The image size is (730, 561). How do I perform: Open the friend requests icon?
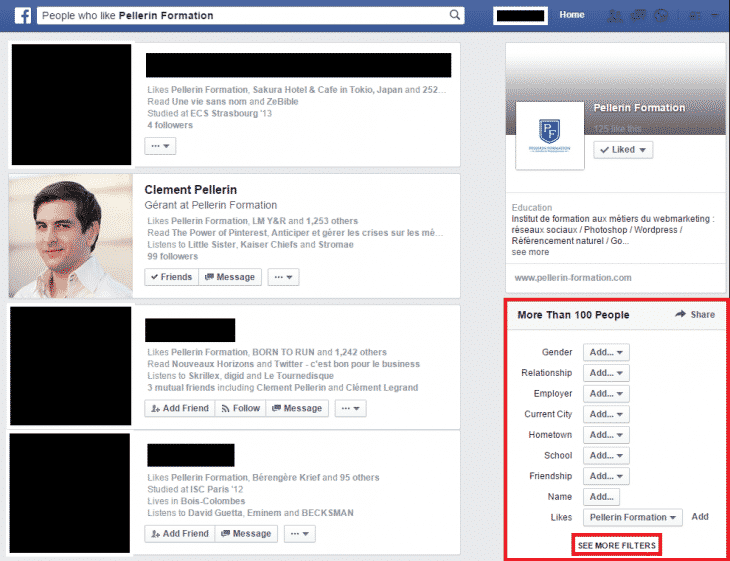click(614, 16)
